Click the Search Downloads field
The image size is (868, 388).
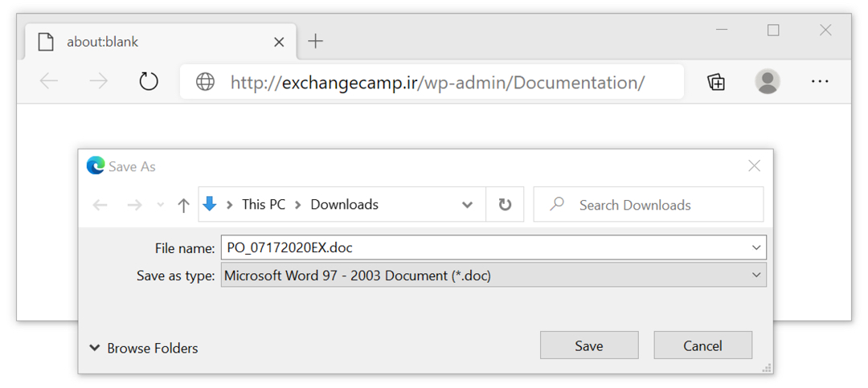point(649,205)
